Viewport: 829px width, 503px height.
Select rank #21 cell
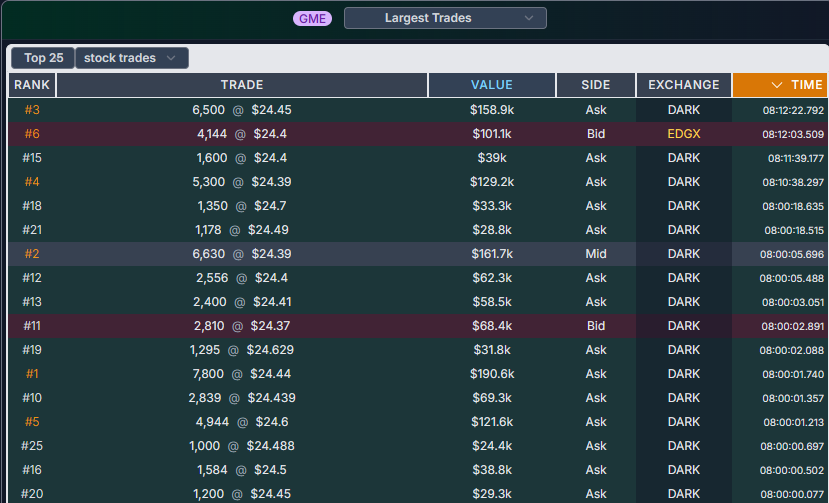32,230
